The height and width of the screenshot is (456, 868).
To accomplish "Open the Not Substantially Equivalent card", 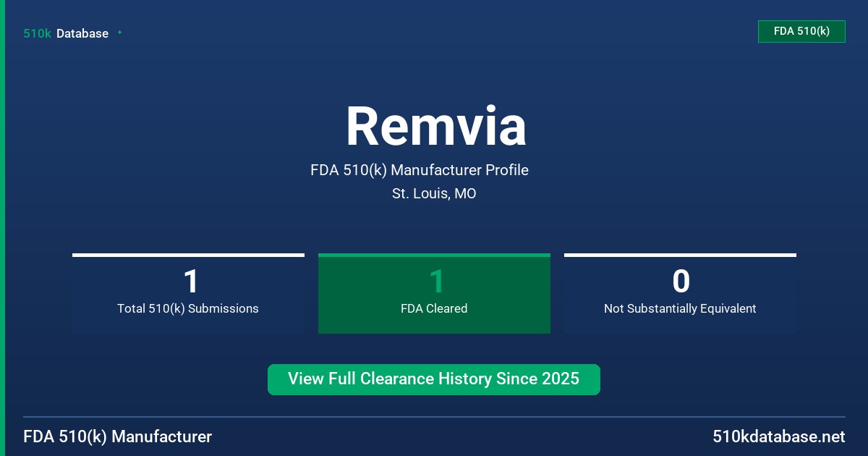I will [x=680, y=293].
